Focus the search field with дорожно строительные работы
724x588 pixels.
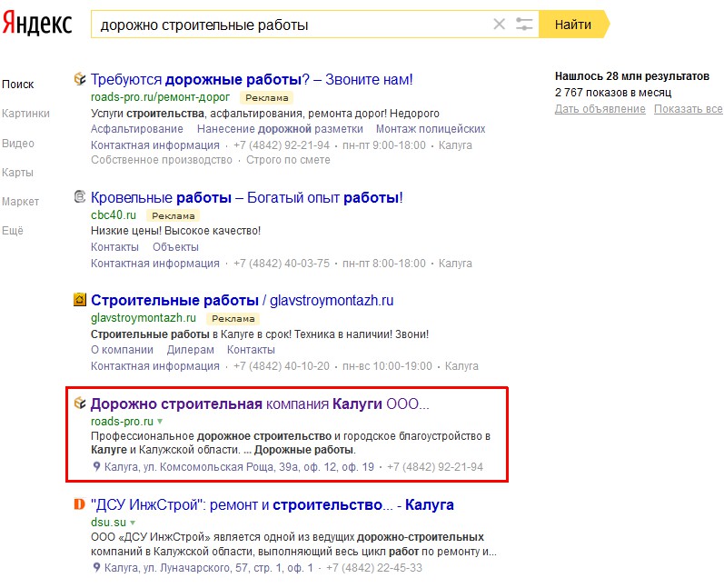[x=291, y=25]
